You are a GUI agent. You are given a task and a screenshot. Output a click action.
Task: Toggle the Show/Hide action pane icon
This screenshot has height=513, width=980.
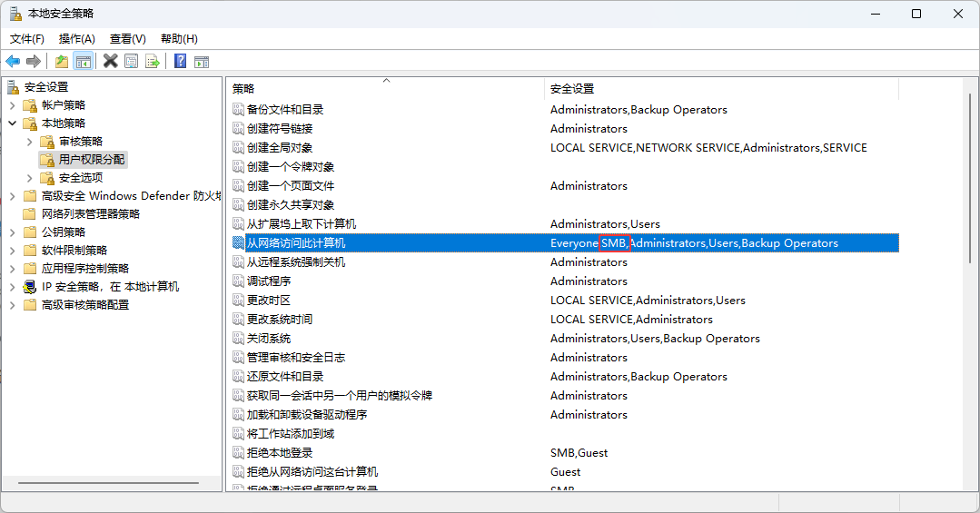tap(202, 61)
